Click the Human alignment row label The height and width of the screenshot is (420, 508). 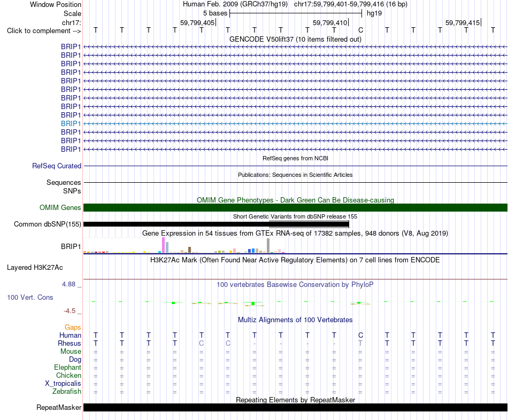pyautogui.click(x=70, y=335)
